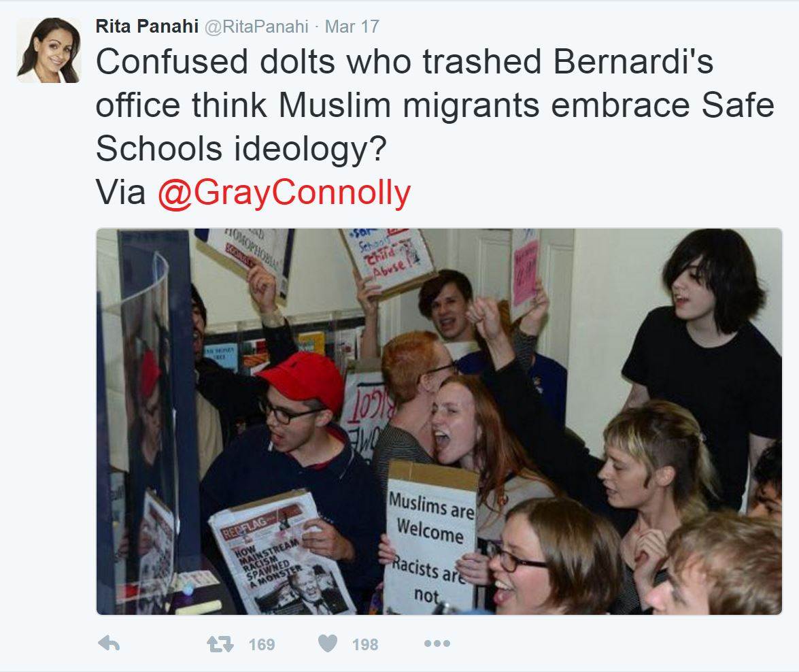Click the 198 likes count

(365, 645)
